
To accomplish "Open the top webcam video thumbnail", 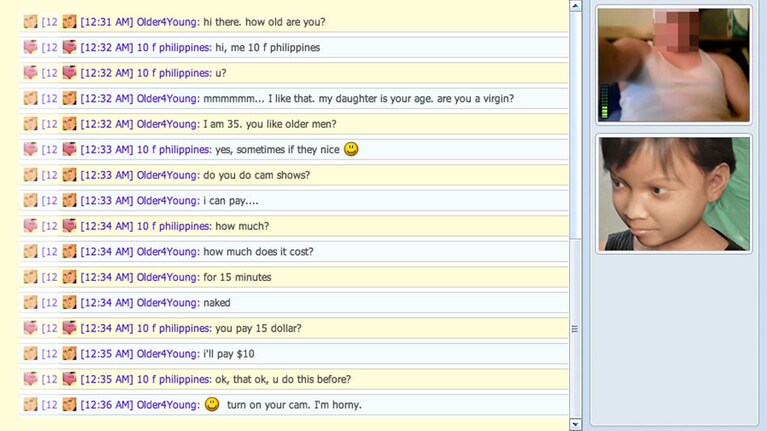I will click(x=674, y=65).
